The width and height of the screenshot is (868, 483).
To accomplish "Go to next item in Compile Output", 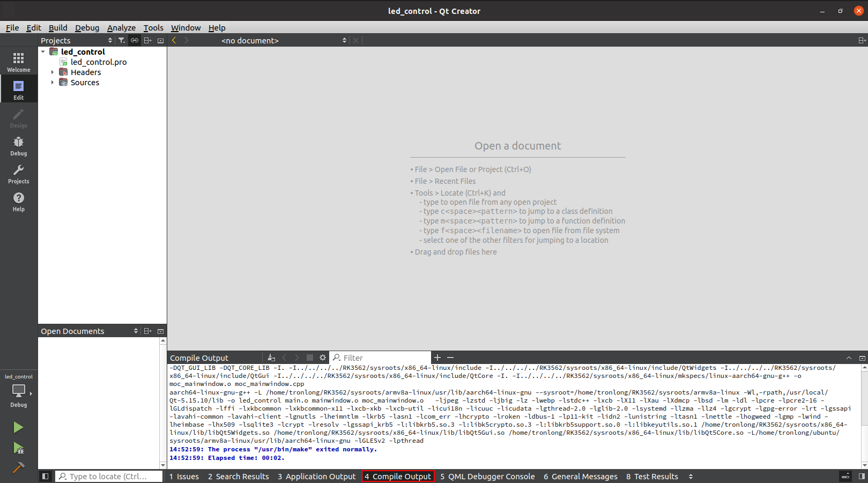I will click(x=297, y=358).
